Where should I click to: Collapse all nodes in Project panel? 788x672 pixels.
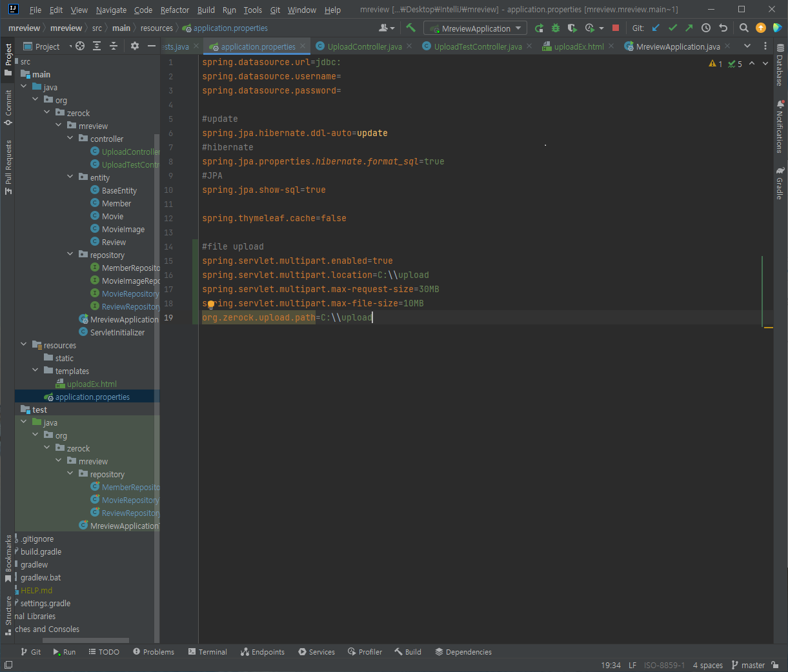coord(114,46)
